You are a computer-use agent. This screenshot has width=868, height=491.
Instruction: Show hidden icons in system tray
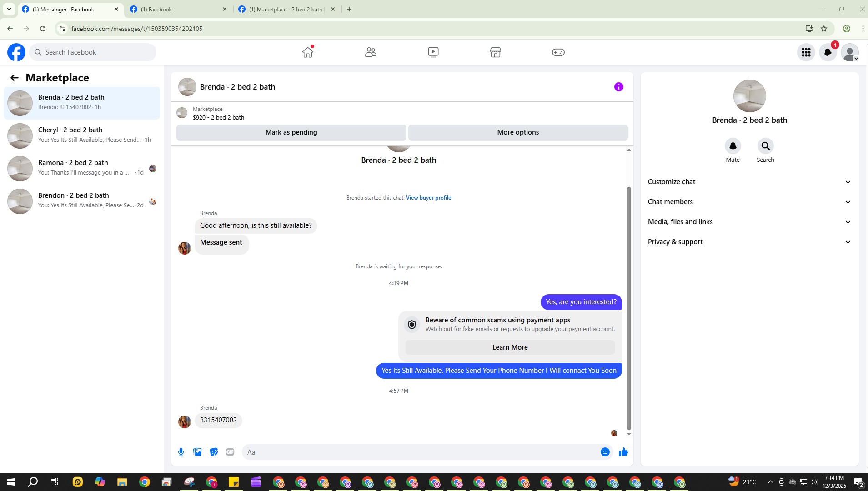[770, 482]
